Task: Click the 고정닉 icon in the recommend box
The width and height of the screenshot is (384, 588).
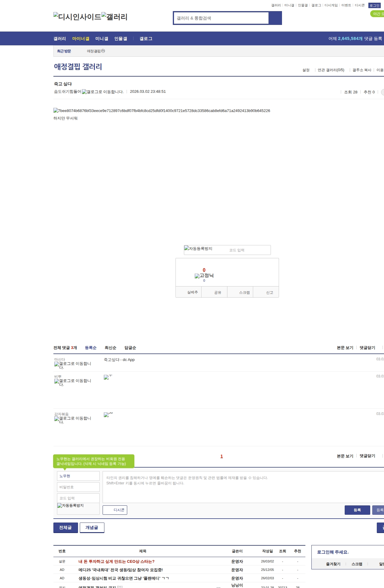Action: point(204,276)
